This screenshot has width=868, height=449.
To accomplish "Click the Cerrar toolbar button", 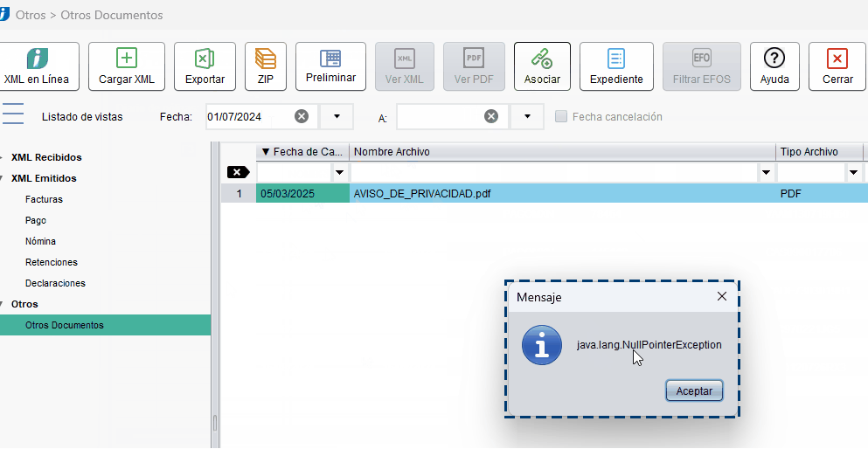I will coord(837,66).
